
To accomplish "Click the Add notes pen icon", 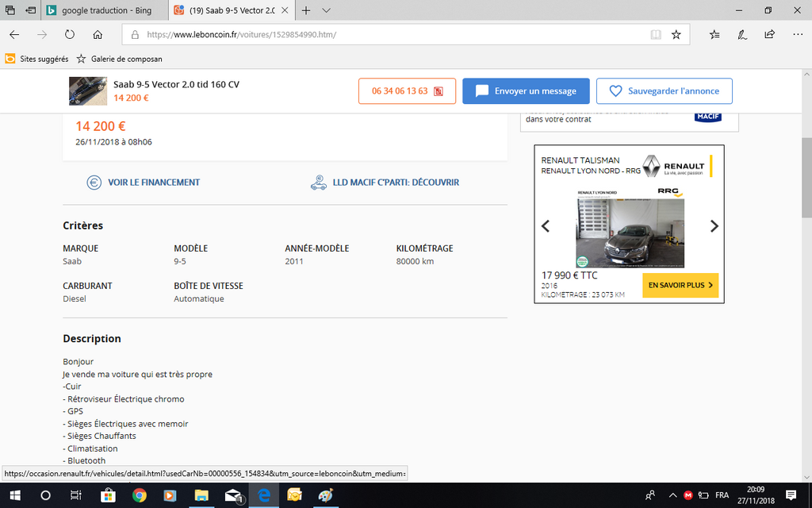I will click(x=742, y=35).
